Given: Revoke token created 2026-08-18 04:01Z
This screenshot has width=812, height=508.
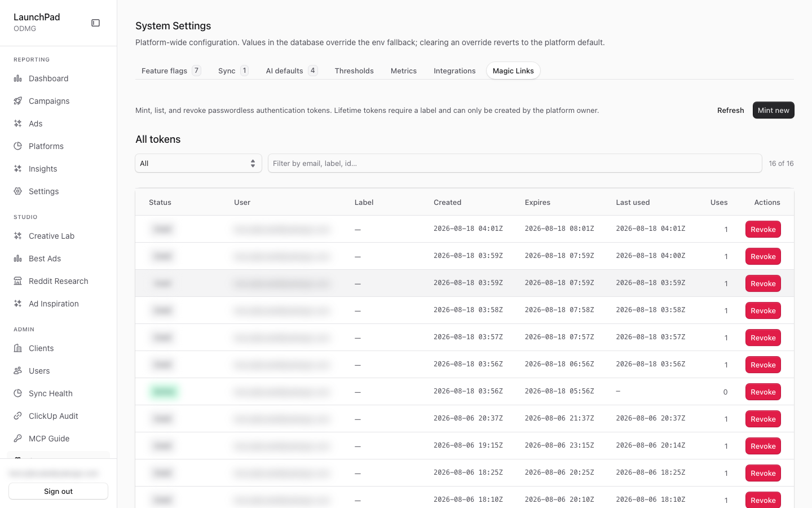Looking at the screenshot, I should pos(763,229).
